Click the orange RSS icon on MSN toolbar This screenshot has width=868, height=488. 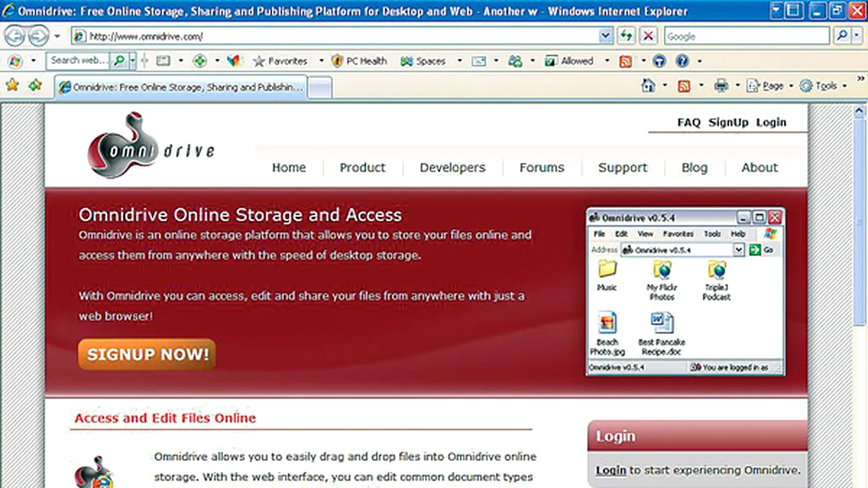(x=626, y=61)
